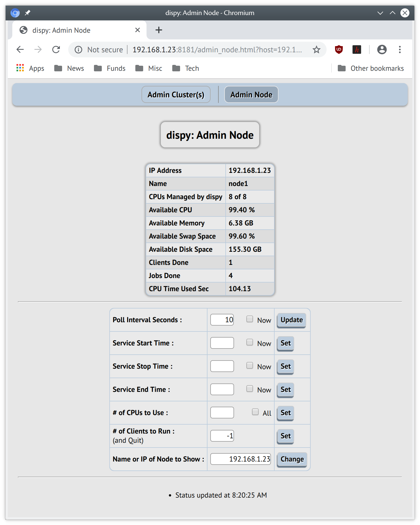Bookmark this page with the star icon
The image size is (420, 525).
click(x=316, y=50)
